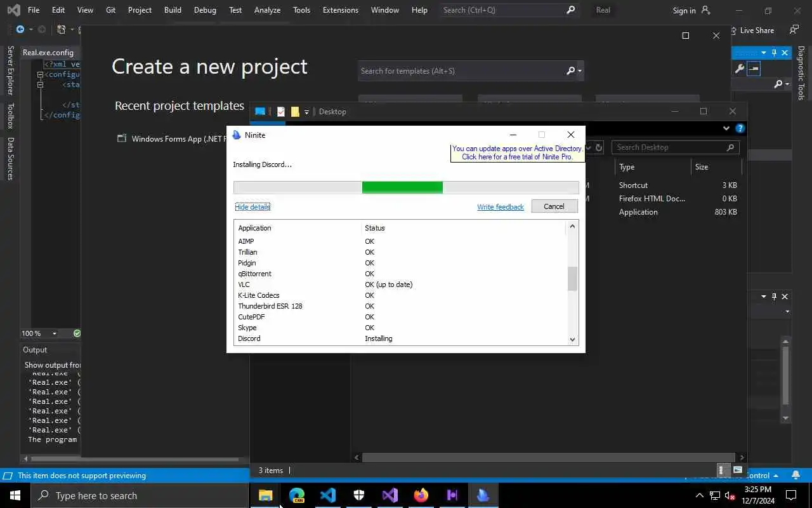
Task: Click the Ninite Pro free trial tooltip link
Action: point(517,153)
